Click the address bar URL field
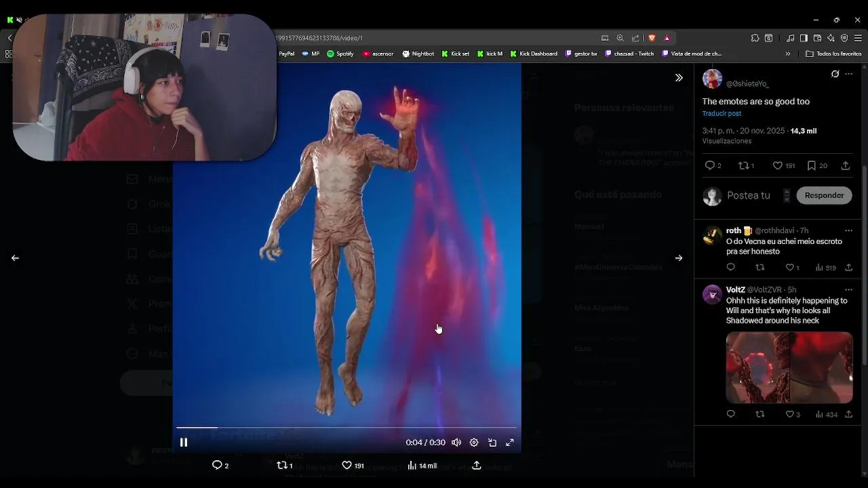Image resolution: width=868 pixels, height=488 pixels. click(x=434, y=38)
